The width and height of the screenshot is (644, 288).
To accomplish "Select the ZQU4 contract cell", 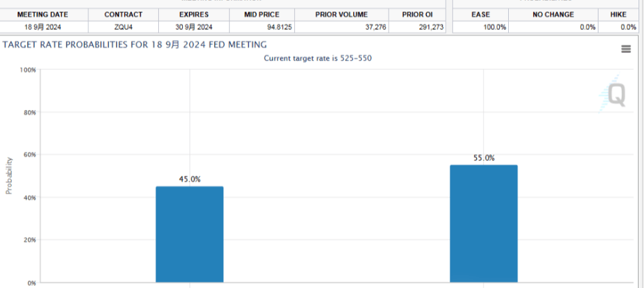I will [123, 26].
